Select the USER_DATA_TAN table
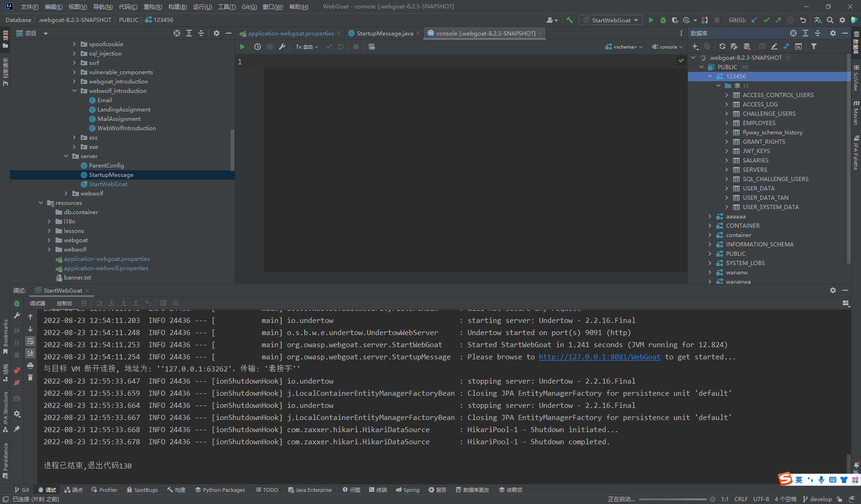This screenshot has height=504, width=861. point(765,197)
